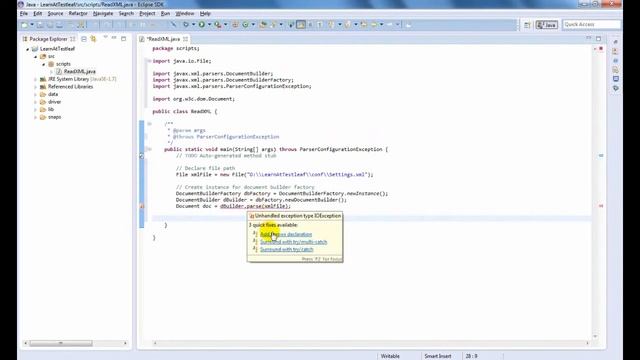This screenshot has height=360, width=640.
Task: Click Writable in the status bar
Action: coord(390,356)
